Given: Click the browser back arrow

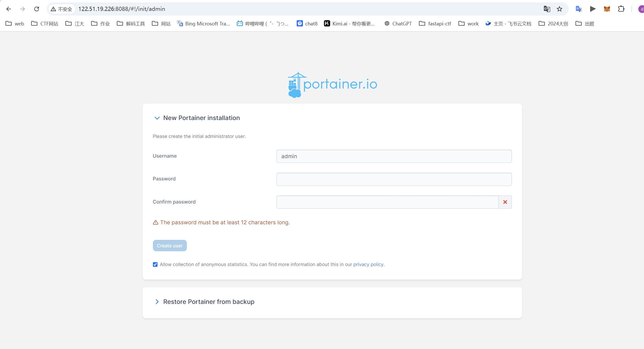Looking at the screenshot, I should point(9,9).
